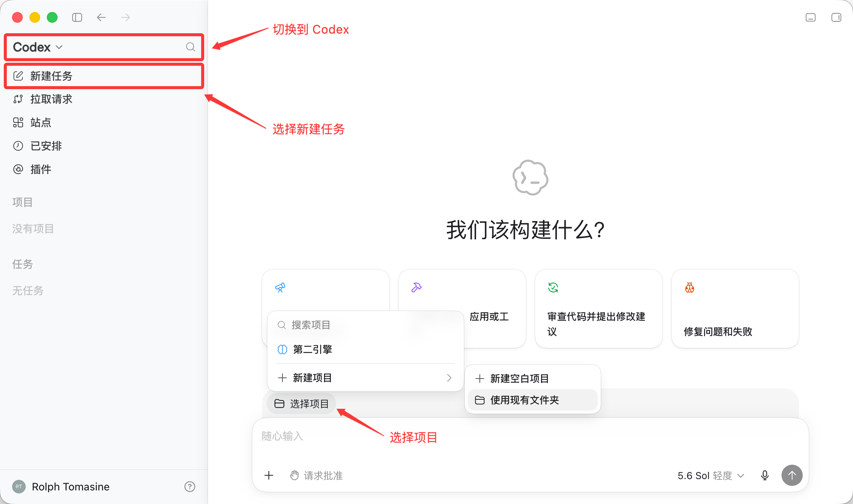Screen dimensions: 853x504
Task: Select the 第二引擎 project
Action: click(x=365, y=349)
